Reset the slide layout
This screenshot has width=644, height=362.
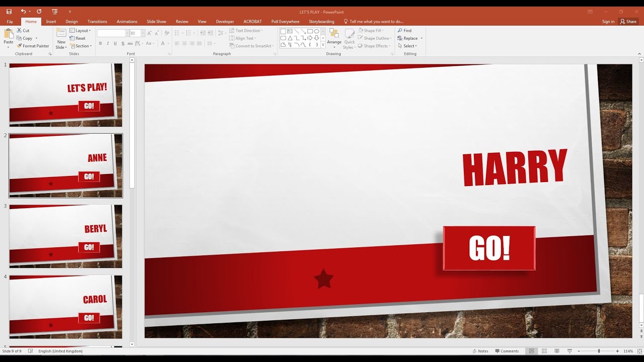tap(77, 38)
